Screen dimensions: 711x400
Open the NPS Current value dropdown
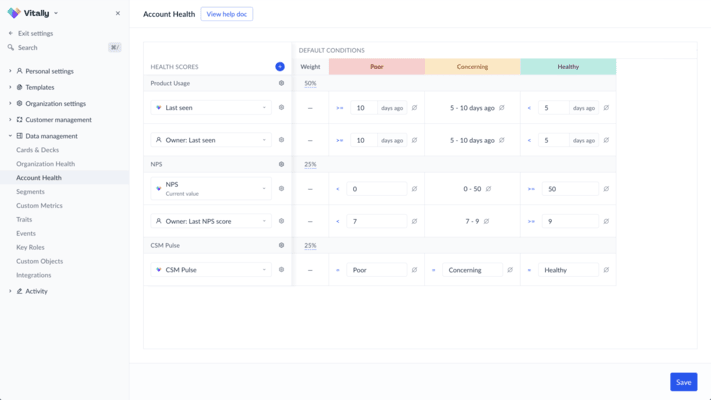pyautogui.click(x=211, y=189)
